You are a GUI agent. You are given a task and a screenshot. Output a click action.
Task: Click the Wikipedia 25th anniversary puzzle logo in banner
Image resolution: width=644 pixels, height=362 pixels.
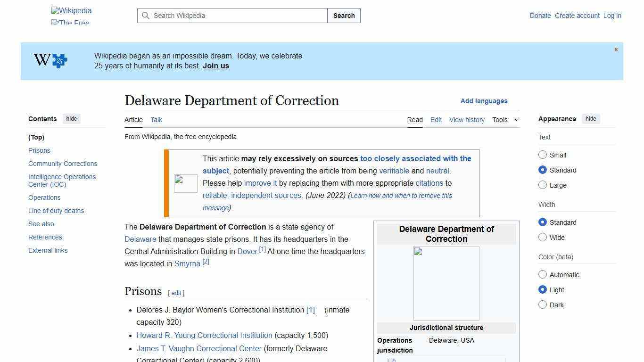coord(50,60)
